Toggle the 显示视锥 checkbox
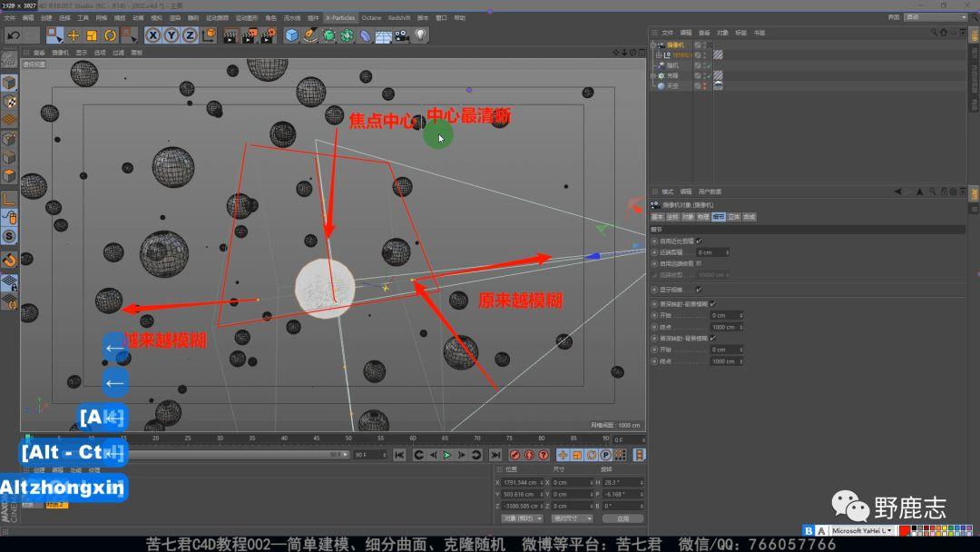The width and height of the screenshot is (980, 552). (698, 289)
